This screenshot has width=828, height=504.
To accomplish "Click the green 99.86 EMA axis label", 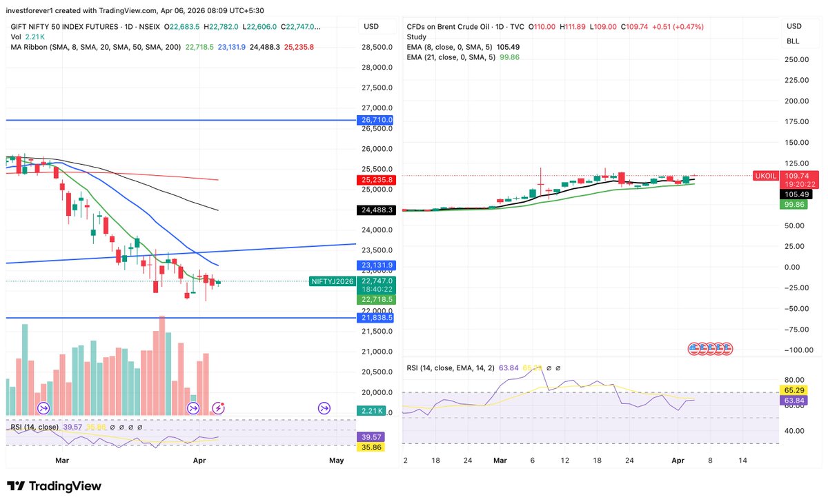I will click(x=793, y=205).
